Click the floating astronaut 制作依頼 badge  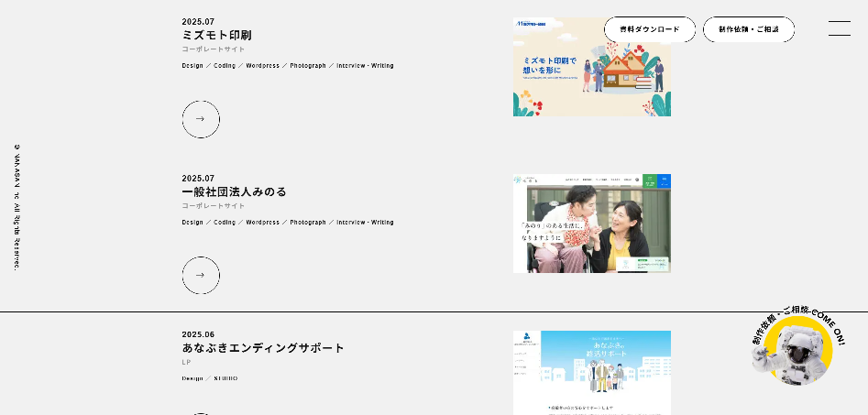tap(794, 348)
